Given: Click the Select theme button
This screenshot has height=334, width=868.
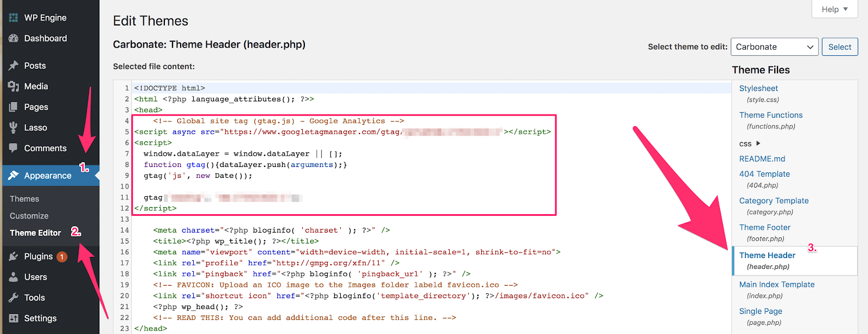Looking at the screenshot, I should click(x=840, y=47).
